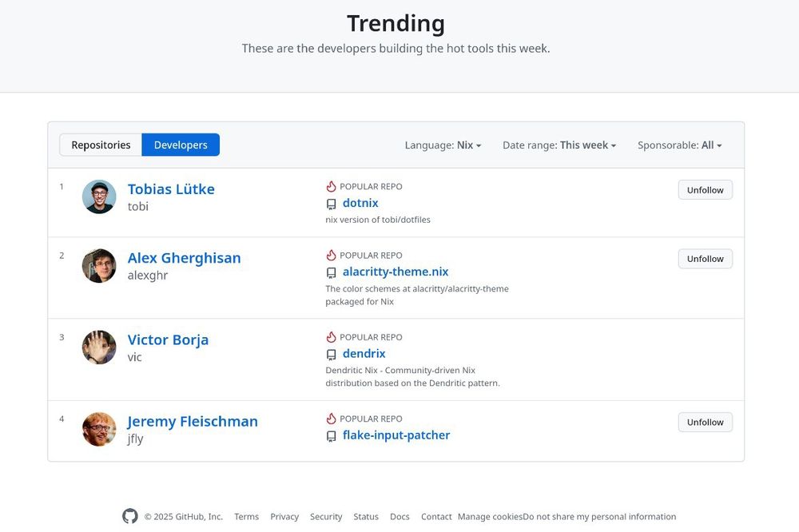Click the repo icon beside alacritty-theme.nix
Image resolution: width=799 pixels, height=532 pixels.
(332, 272)
